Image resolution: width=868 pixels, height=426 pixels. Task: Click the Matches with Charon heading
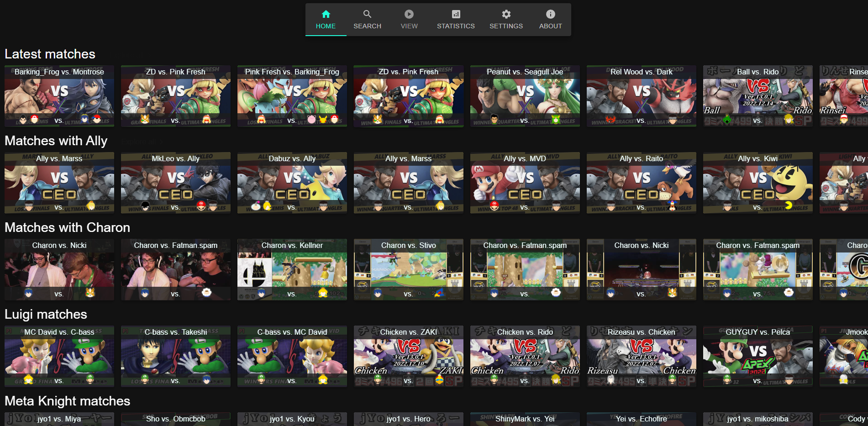click(x=68, y=227)
